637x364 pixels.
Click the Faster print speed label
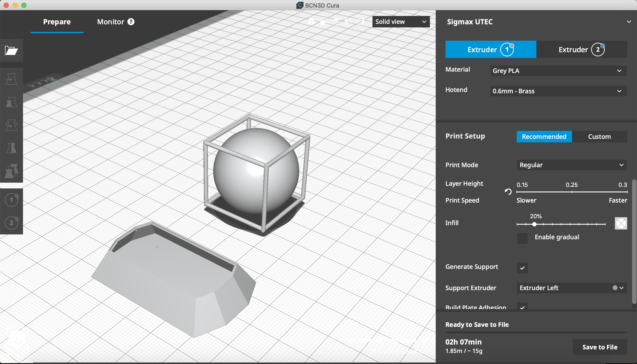(618, 200)
